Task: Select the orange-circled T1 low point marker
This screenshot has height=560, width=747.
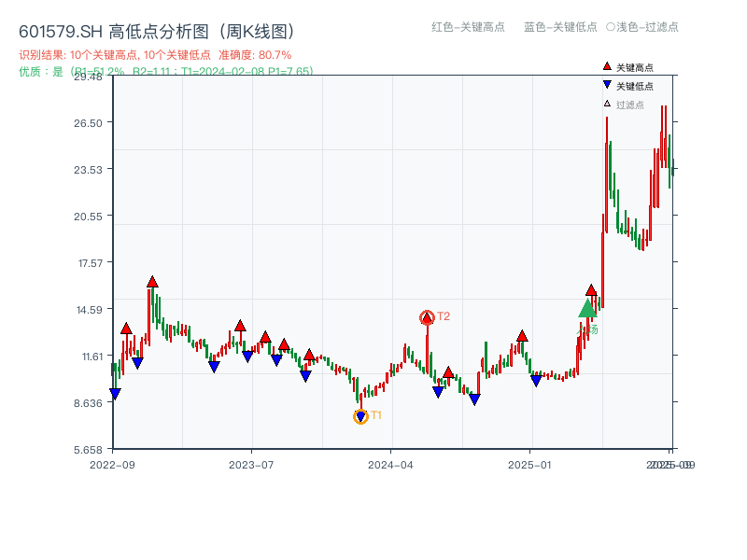Action: [360, 416]
